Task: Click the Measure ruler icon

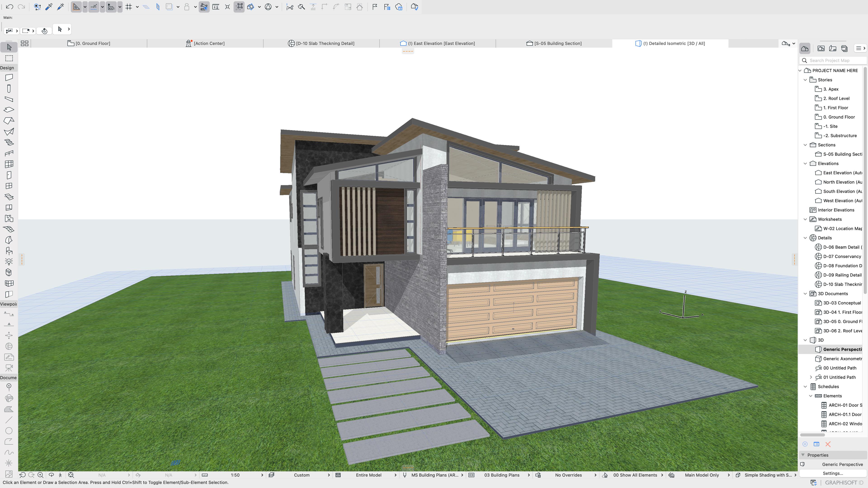Action: click(x=216, y=7)
